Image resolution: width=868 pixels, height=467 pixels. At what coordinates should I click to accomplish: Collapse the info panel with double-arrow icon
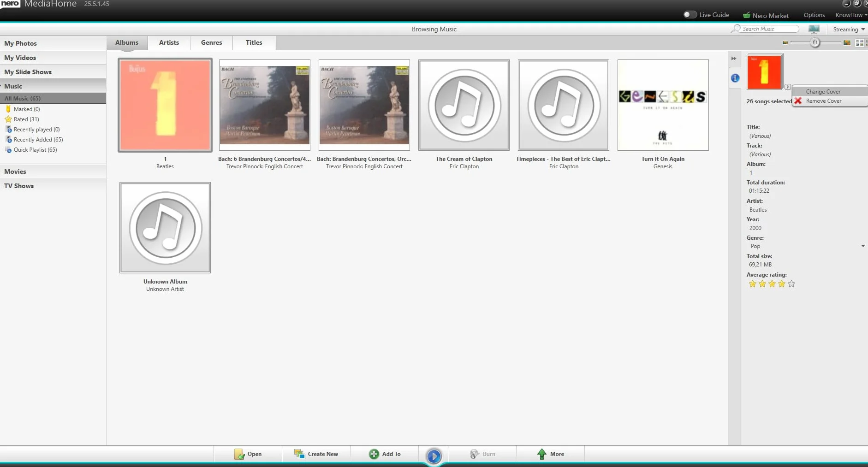click(734, 59)
